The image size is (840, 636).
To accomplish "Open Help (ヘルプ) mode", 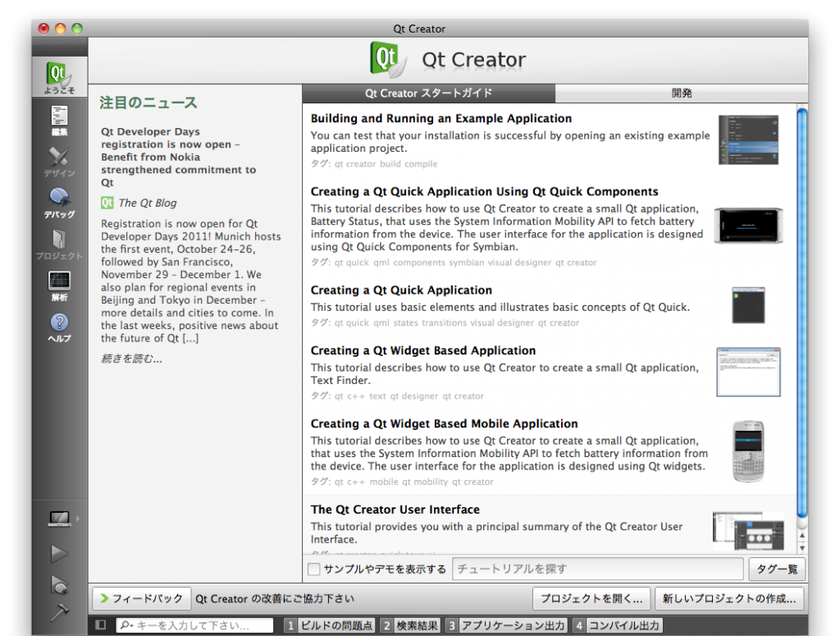I will click(x=59, y=327).
